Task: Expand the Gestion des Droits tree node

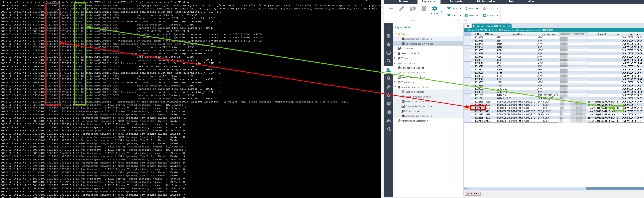Action: pos(395,53)
